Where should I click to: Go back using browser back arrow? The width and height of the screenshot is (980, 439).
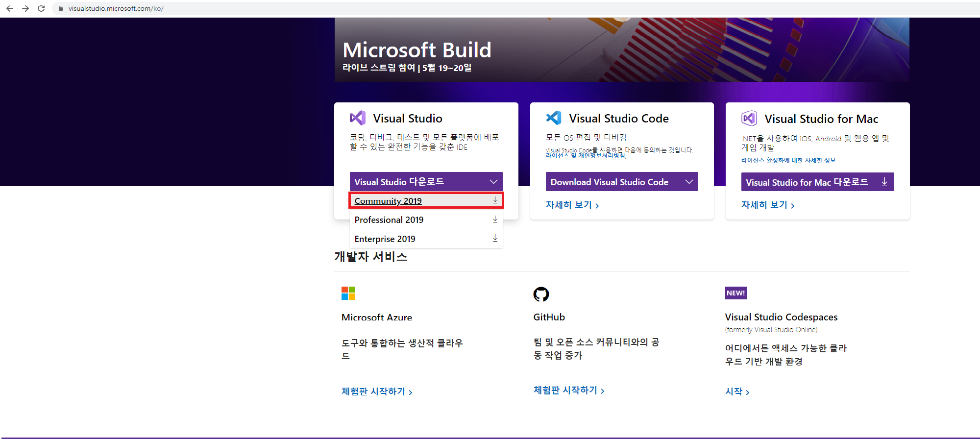(x=10, y=8)
